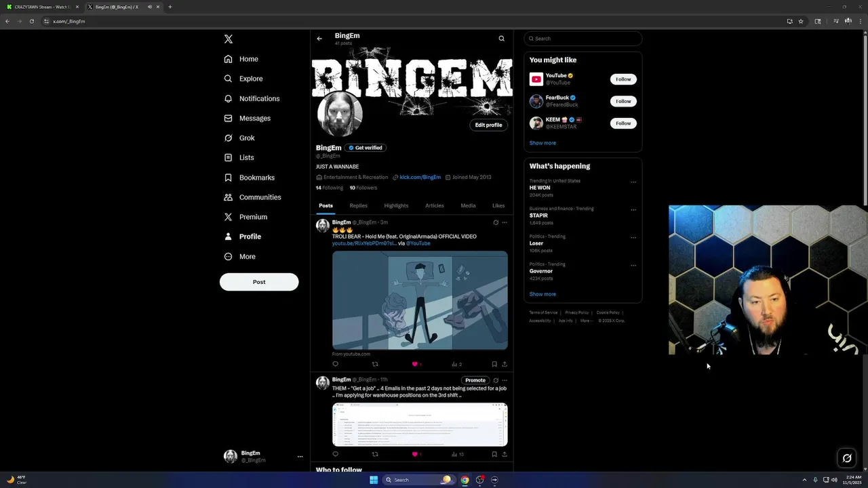Open account switcher dots near BingEm
The image size is (868, 488).
pyautogui.click(x=300, y=457)
